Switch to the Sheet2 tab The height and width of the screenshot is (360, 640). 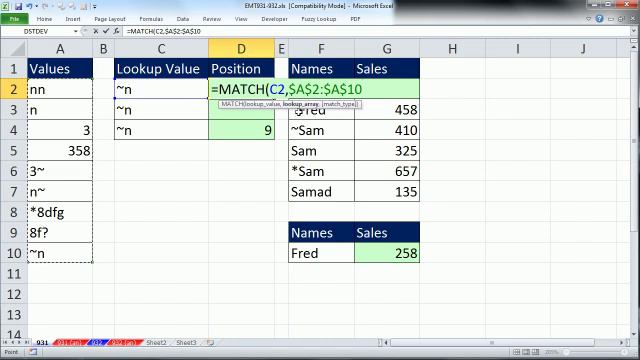pos(156,342)
